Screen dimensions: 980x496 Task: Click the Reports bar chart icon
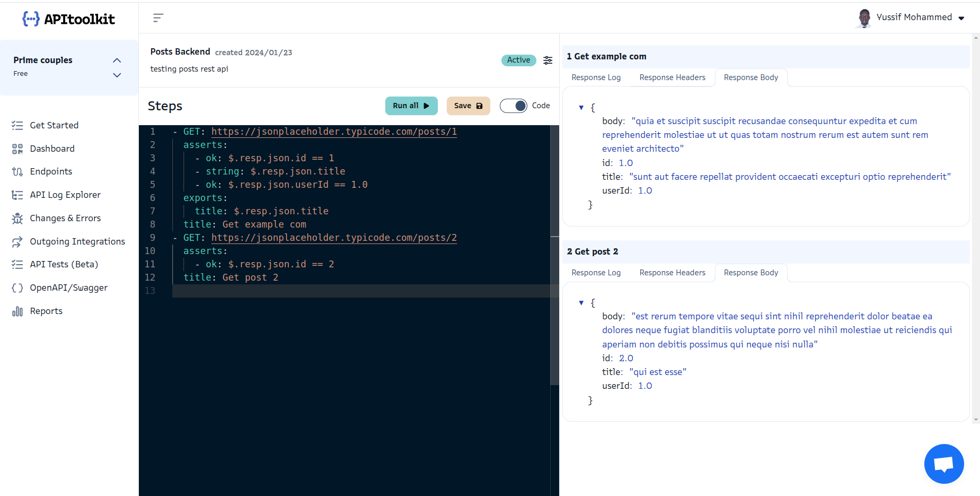click(x=17, y=311)
